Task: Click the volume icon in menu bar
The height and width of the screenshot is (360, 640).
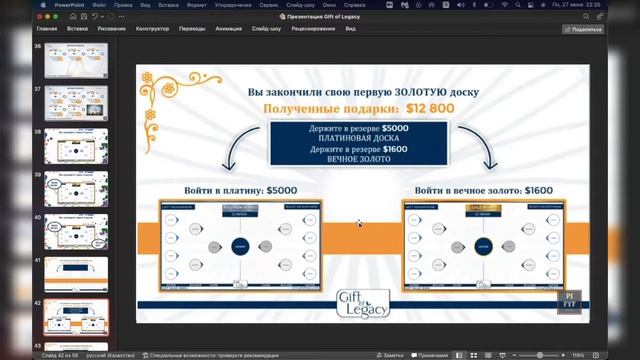Action: pos(461,5)
